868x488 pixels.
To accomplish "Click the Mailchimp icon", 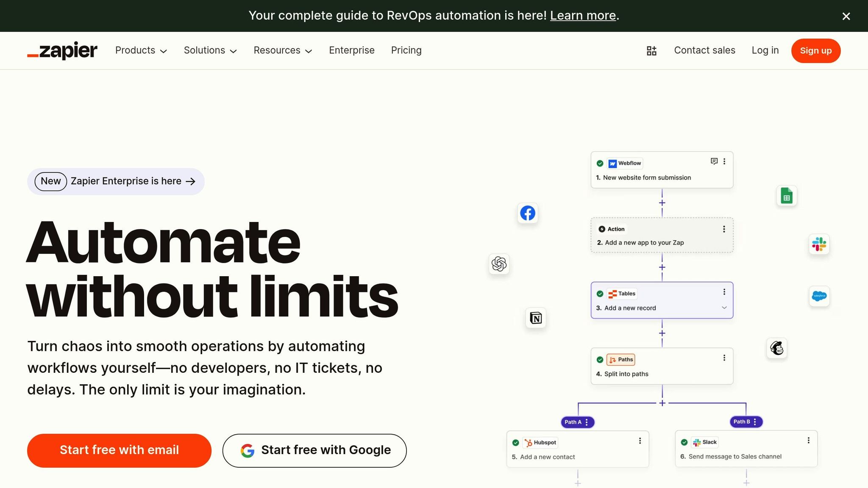I will [x=776, y=348].
